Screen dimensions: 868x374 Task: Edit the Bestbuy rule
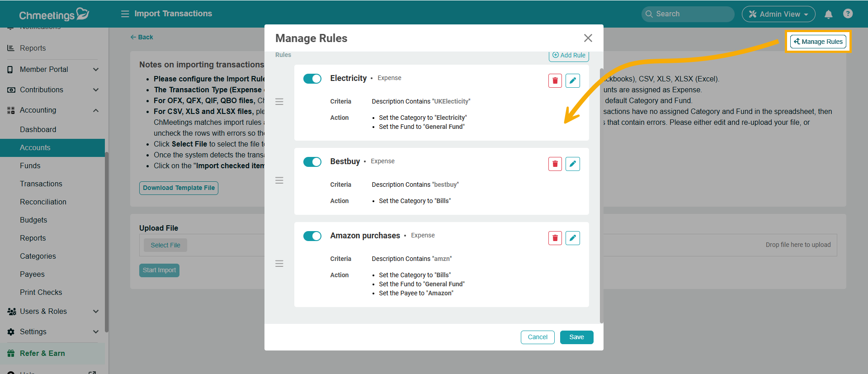pos(573,164)
